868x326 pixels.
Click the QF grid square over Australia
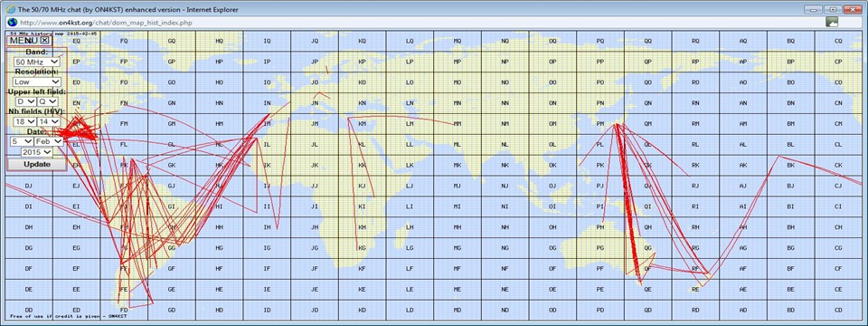click(647, 269)
